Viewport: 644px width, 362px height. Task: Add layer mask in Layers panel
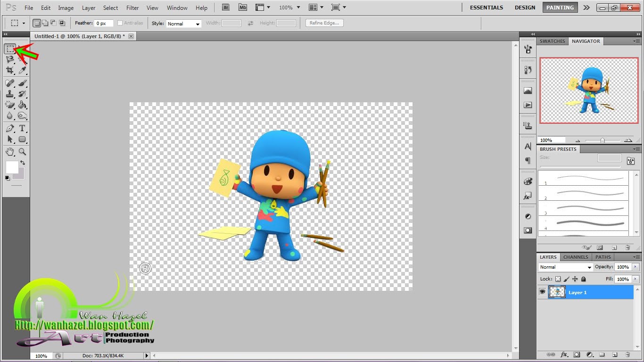coord(577,354)
